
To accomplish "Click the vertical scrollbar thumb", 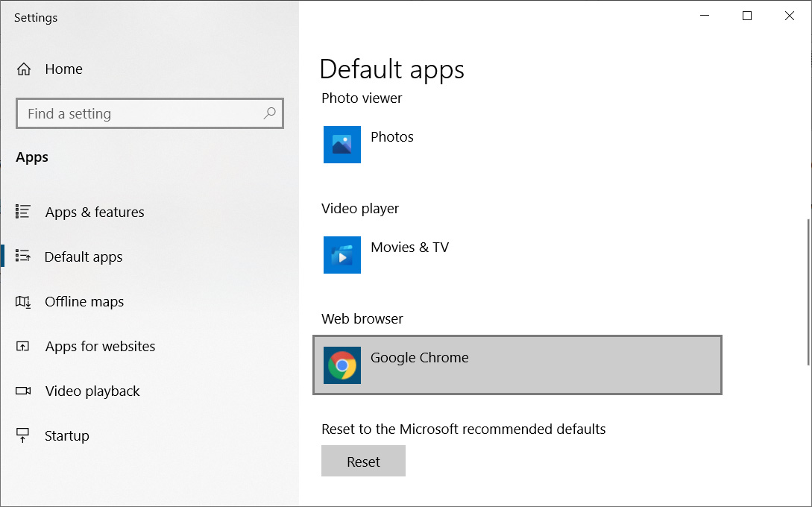I will click(x=808, y=292).
